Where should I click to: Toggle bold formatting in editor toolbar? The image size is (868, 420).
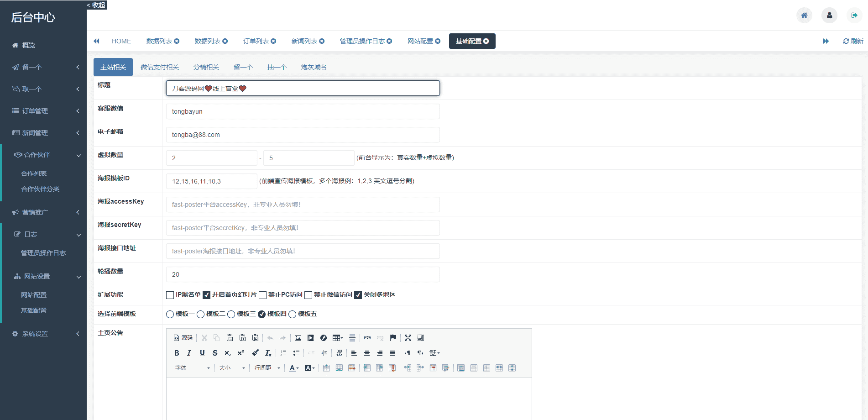point(177,353)
